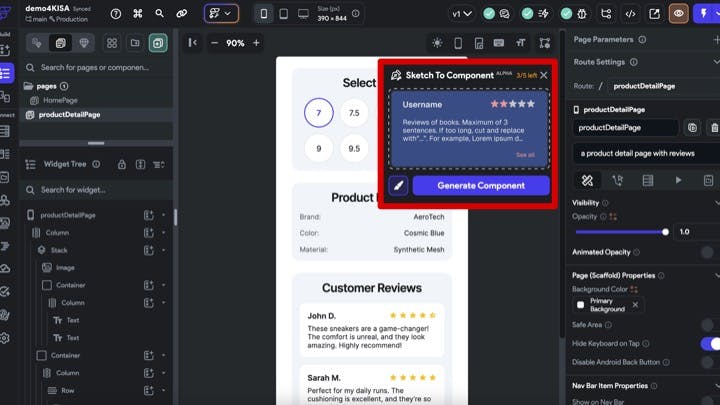This screenshot has height=405, width=720.
Task: Edit the productDetailPage name field
Action: click(625, 128)
